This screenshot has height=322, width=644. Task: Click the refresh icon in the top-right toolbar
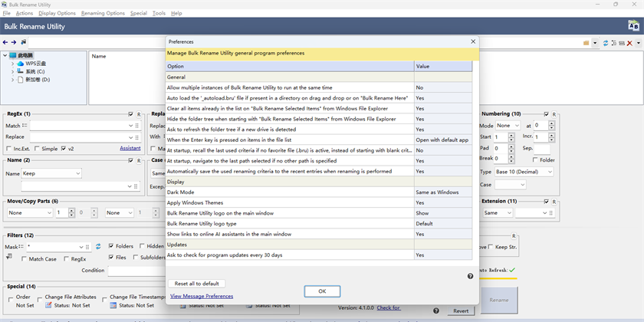coord(606,43)
